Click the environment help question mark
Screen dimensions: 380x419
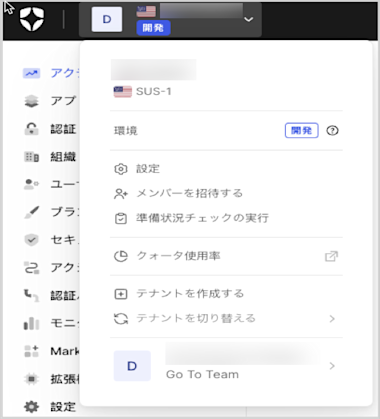332,131
